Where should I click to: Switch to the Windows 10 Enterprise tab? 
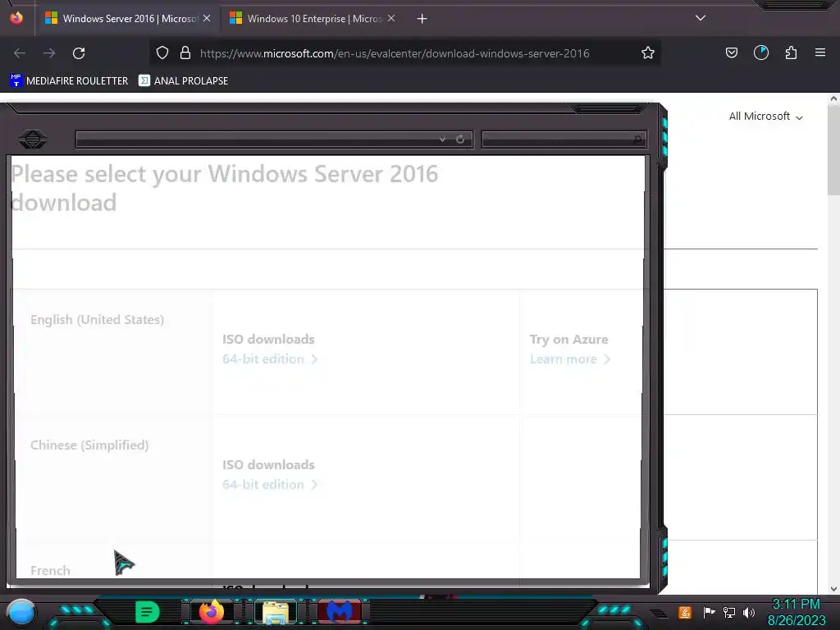(x=313, y=19)
